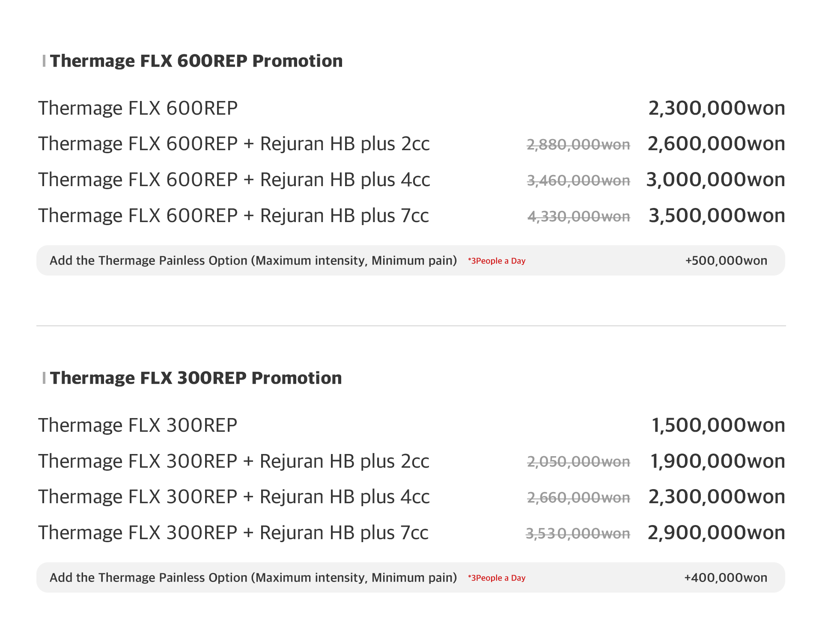
Task: Click the Thermage FLX 600REP Promotion heading
Action: [196, 61]
